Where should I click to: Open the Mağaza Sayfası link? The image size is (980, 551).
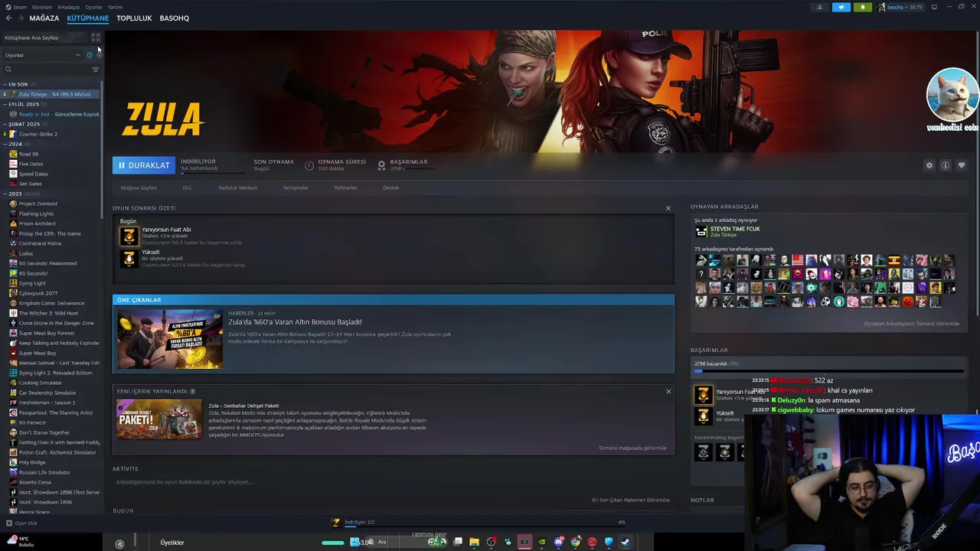pos(139,187)
